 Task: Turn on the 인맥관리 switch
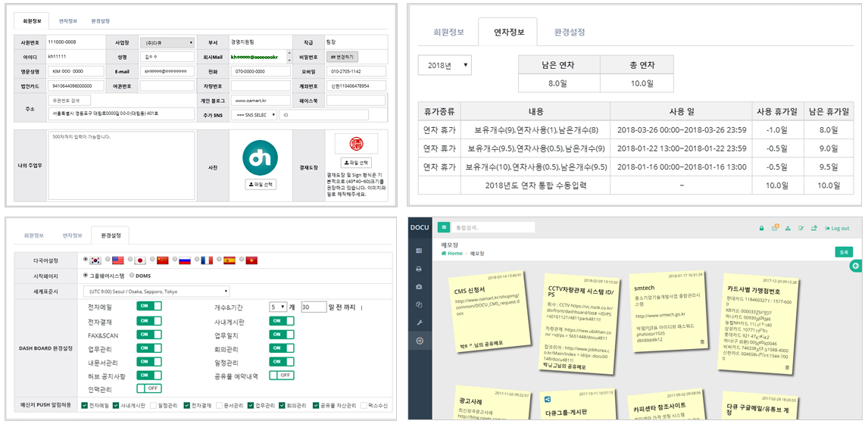[149, 388]
